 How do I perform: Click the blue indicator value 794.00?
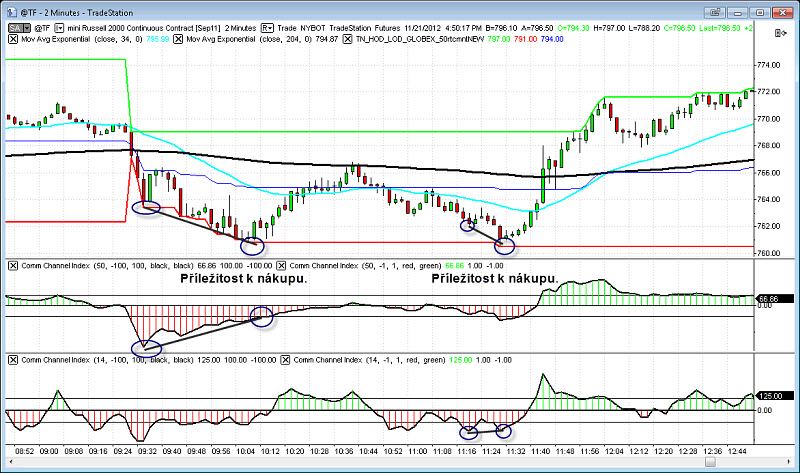tap(552, 39)
